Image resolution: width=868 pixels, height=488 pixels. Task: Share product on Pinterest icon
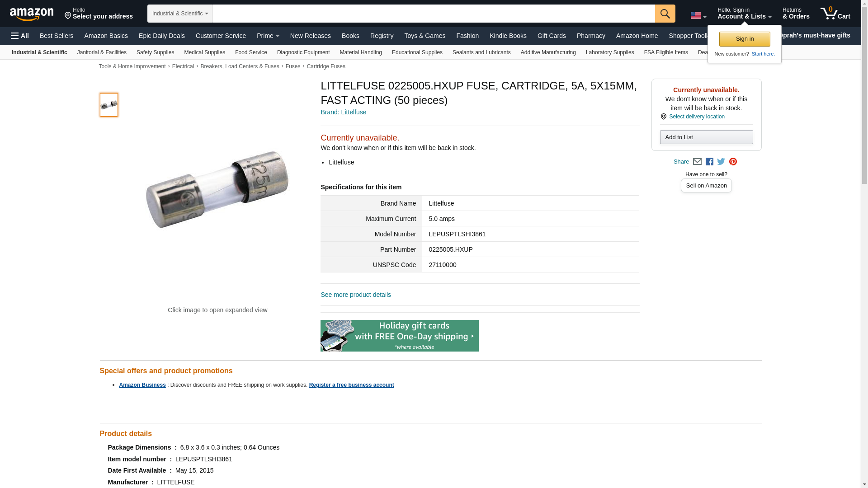[x=733, y=162]
